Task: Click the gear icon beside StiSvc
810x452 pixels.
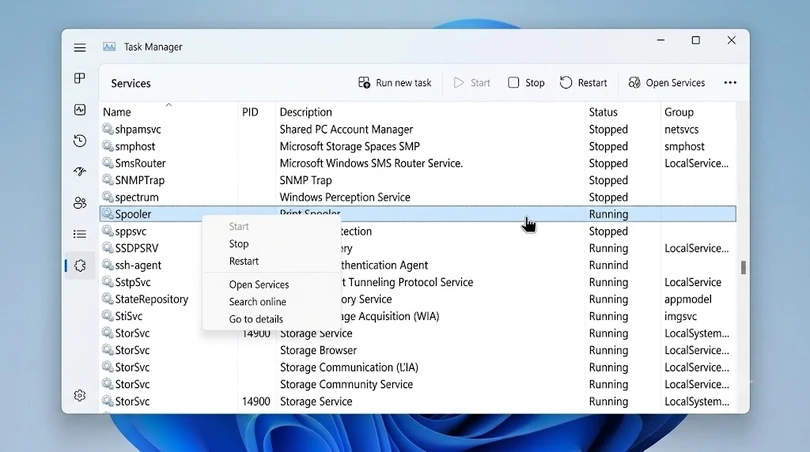Action: [x=107, y=316]
